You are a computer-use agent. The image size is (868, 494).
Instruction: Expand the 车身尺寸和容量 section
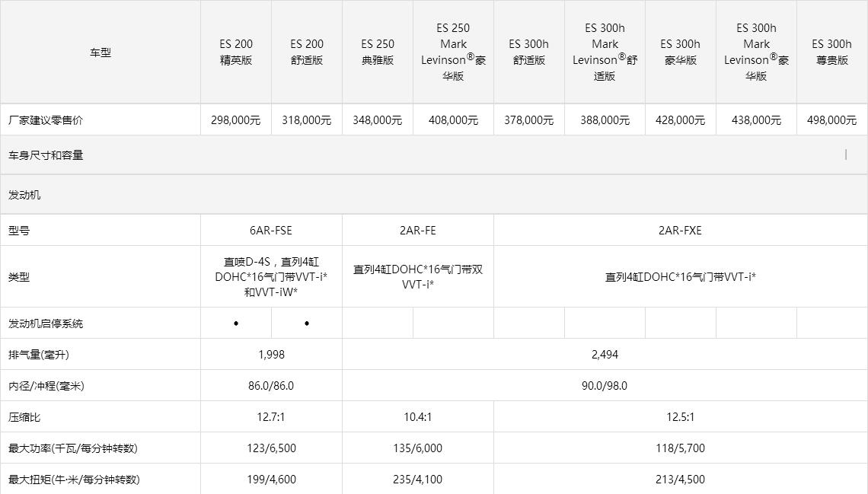434,155
